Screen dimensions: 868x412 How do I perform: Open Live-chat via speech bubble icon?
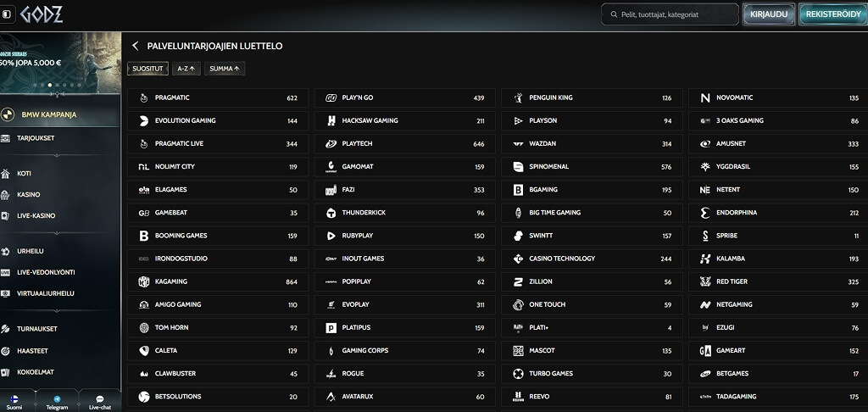[x=100, y=398]
